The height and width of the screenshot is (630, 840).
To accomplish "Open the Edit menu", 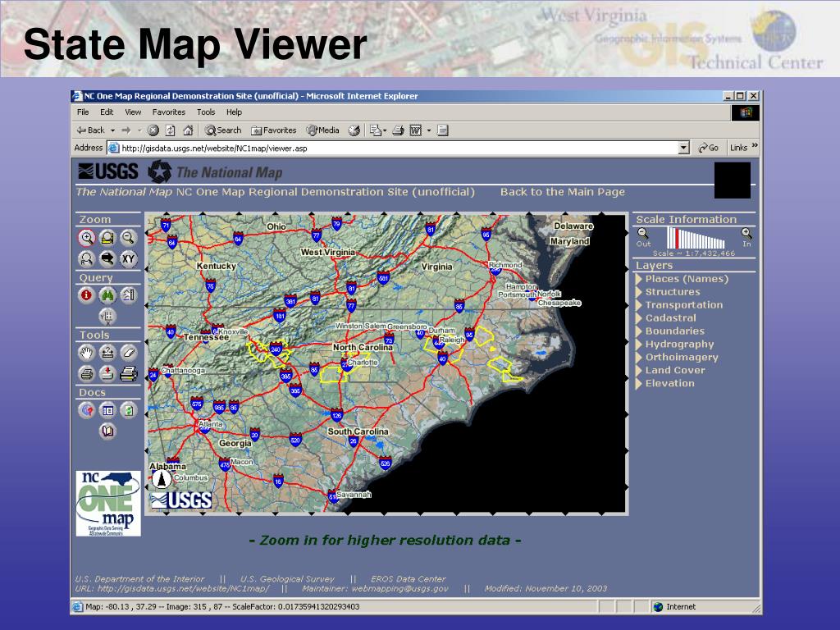I will point(107,112).
